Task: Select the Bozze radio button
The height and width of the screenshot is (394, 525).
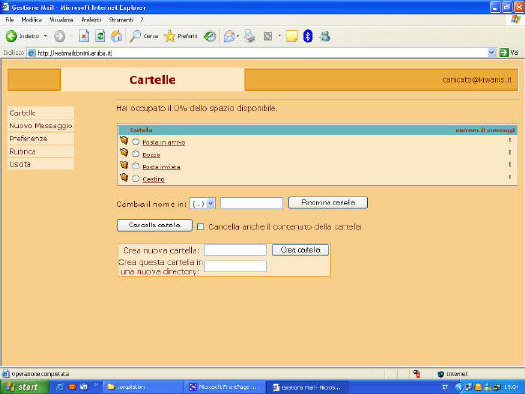Action: point(136,154)
